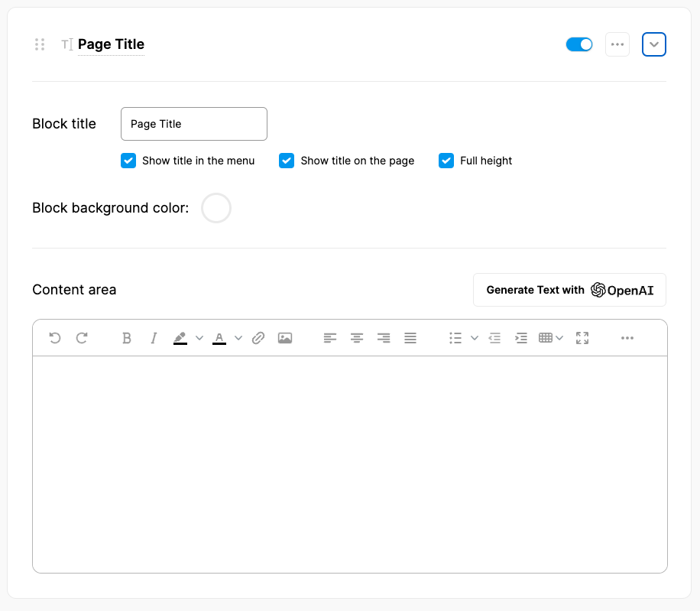Screen dimensions: 700x611
Task: Toggle bold formatting in the editor
Action: (127, 338)
